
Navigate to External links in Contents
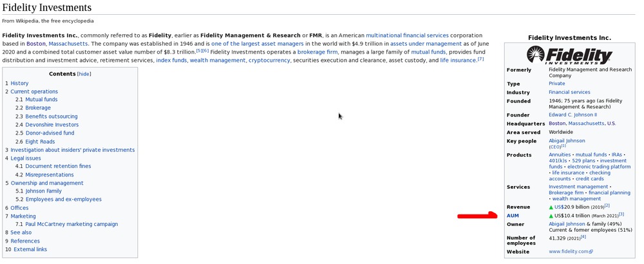tap(30, 249)
